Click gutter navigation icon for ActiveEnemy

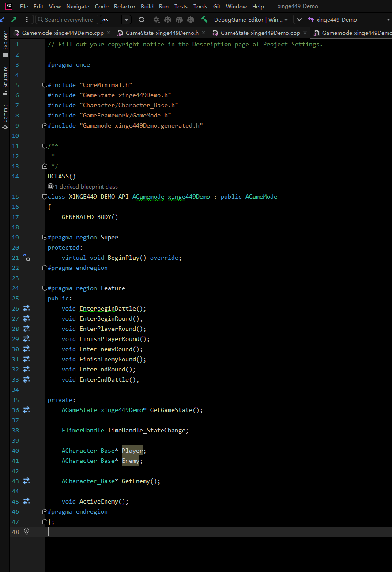tap(26, 501)
